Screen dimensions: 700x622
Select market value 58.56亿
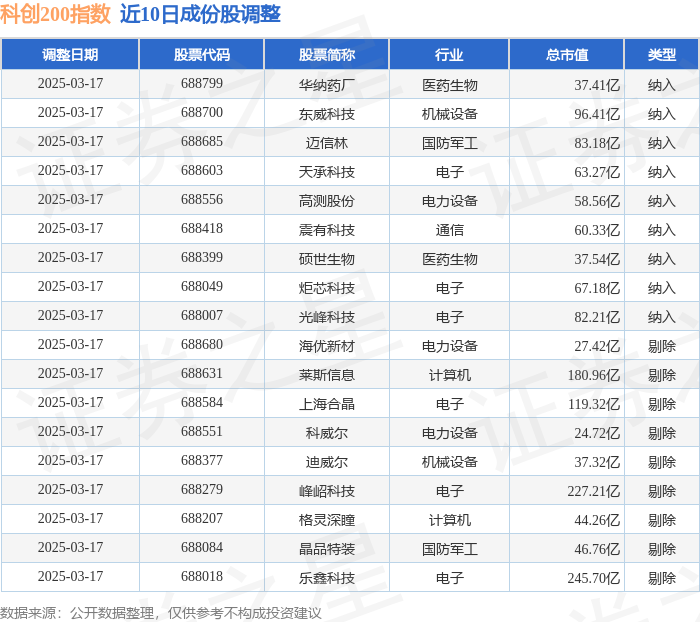[x=597, y=201]
